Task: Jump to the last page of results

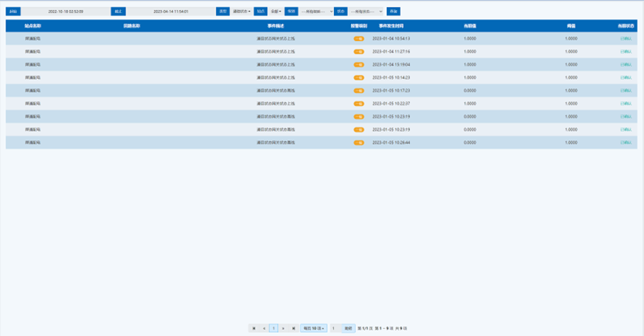Action: (294, 328)
